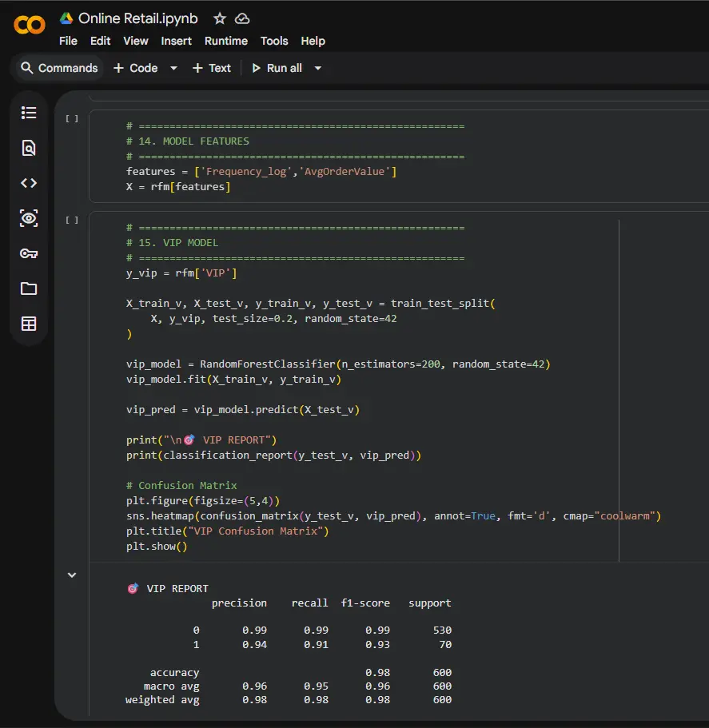
Task: Click the line X = rfm[features]
Action: pyautogui.click(x=178, y=187)
